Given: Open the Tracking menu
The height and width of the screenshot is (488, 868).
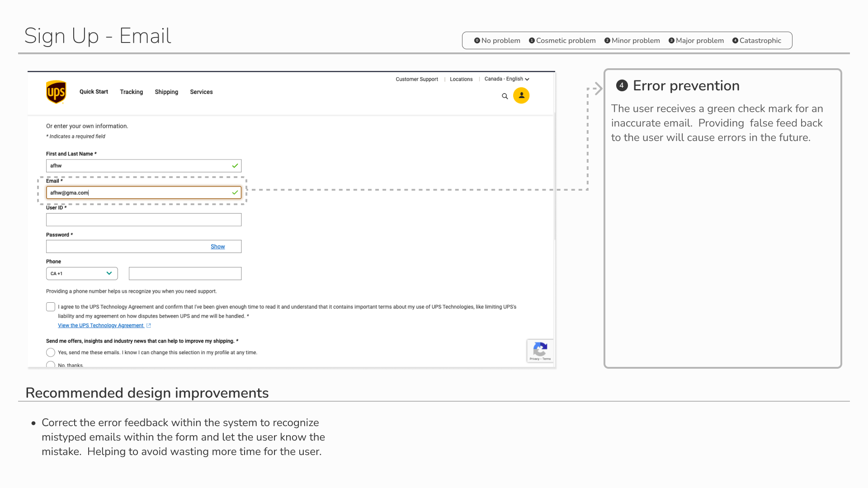Looking at the screenshot, I should click(x=131, y=92).
